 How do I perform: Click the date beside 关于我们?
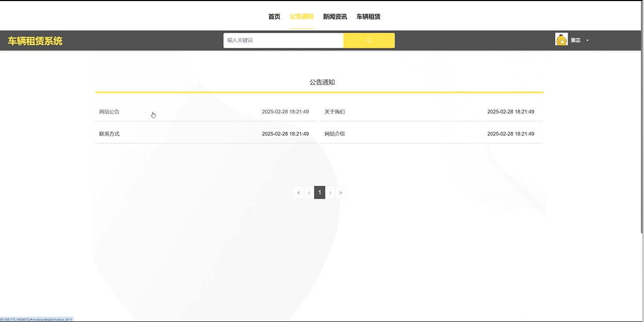click(x=510, y=112)
